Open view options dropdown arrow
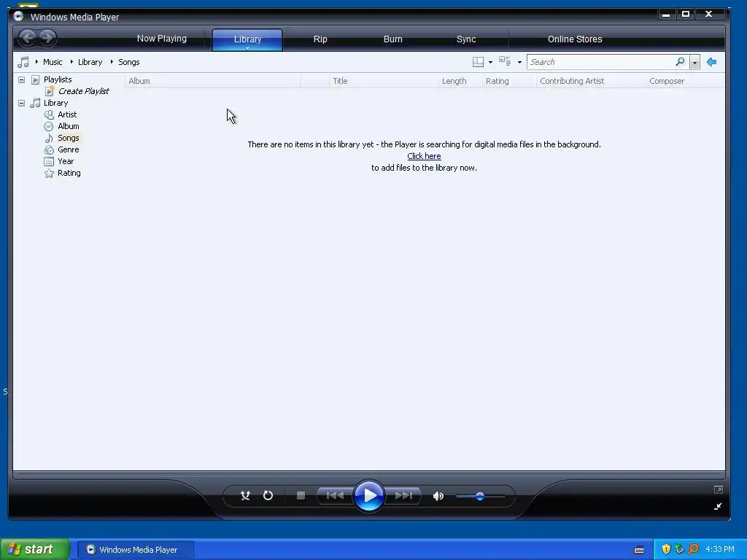747x560 pixels. [519, 63]
